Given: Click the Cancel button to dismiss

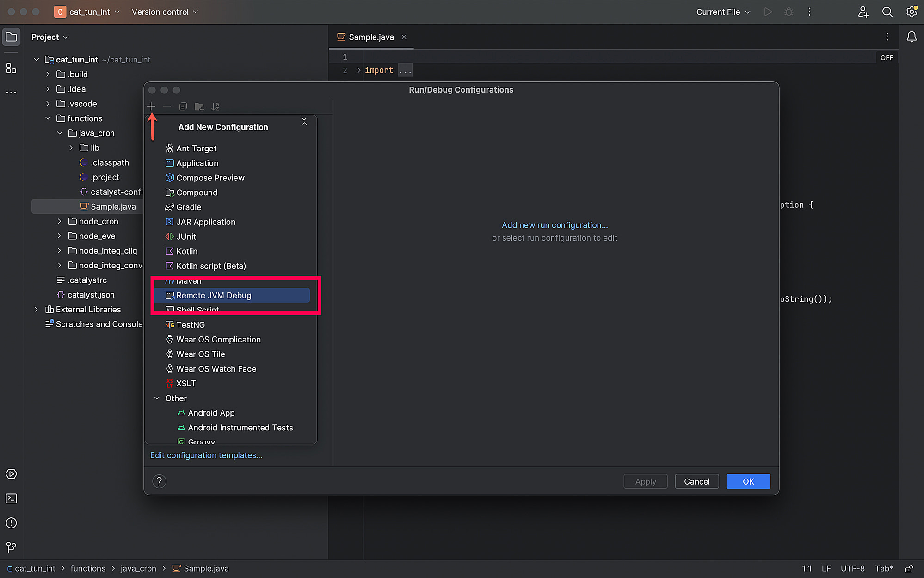Looking at the screenshot, I should [x=696, y=481].
